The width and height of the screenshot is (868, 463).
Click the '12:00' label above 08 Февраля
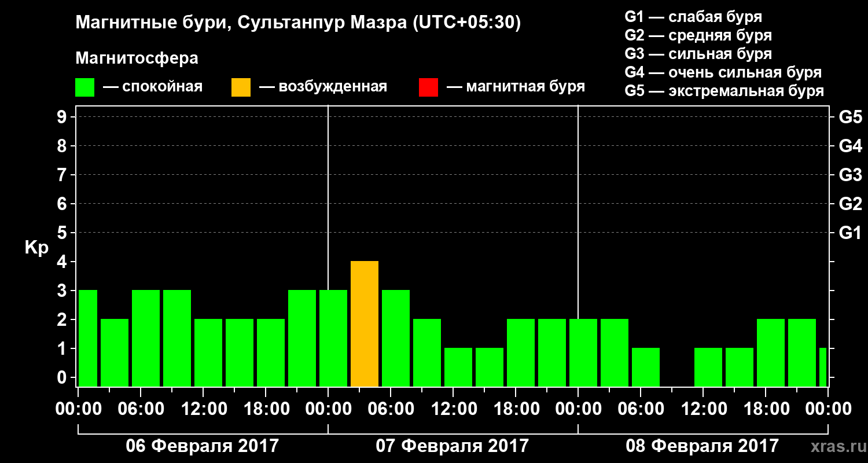(703, 409)
